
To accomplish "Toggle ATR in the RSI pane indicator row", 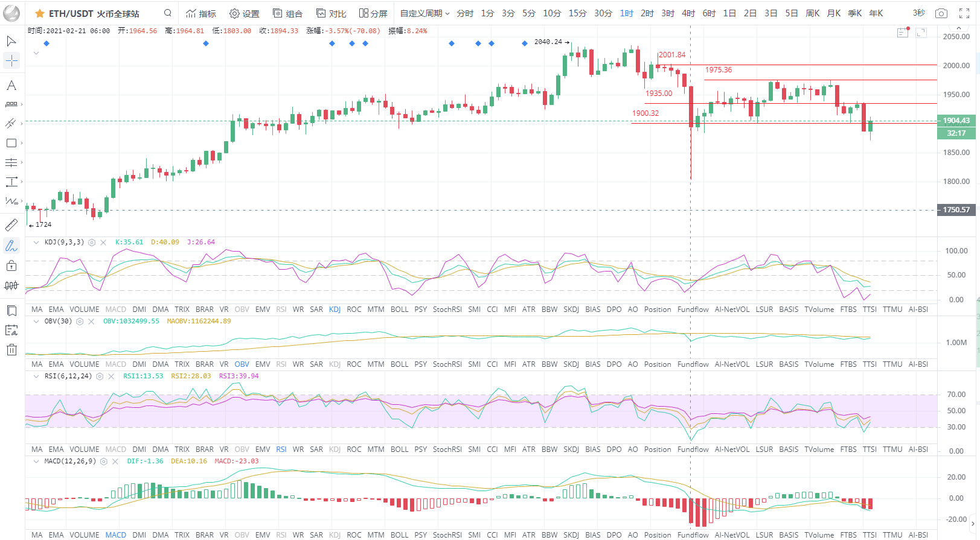I will click(x=529, y=449).
